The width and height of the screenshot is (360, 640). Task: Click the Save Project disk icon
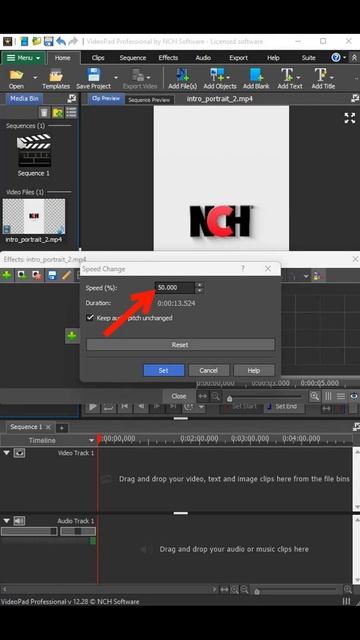tap(93, 75)
